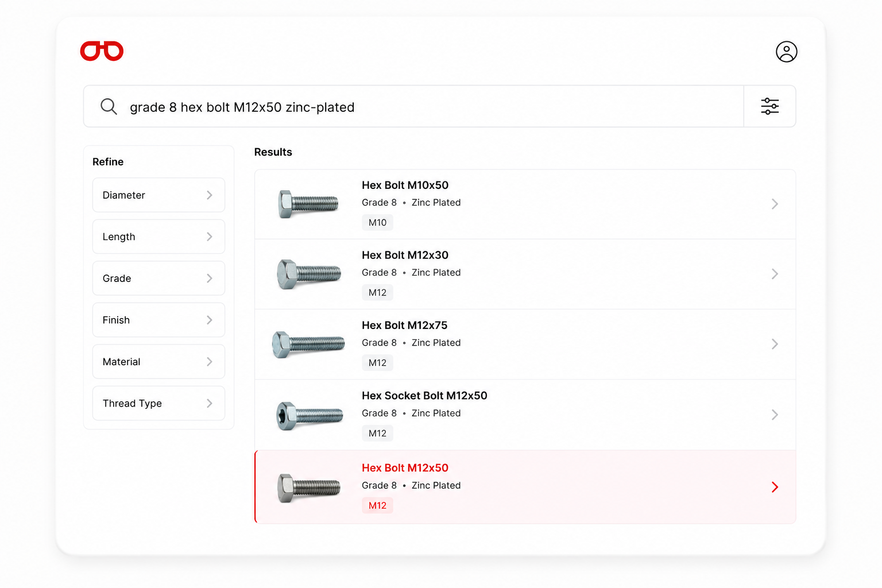This screenshot has height=588, width=882.
Task: Click the red logo icon
Action: (102, 51)
